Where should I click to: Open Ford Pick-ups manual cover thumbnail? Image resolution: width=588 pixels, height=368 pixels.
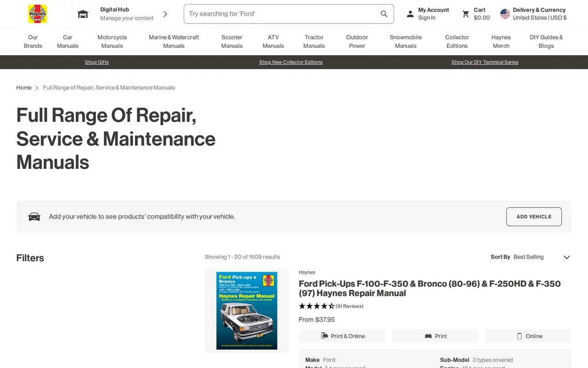click(247, 310)
